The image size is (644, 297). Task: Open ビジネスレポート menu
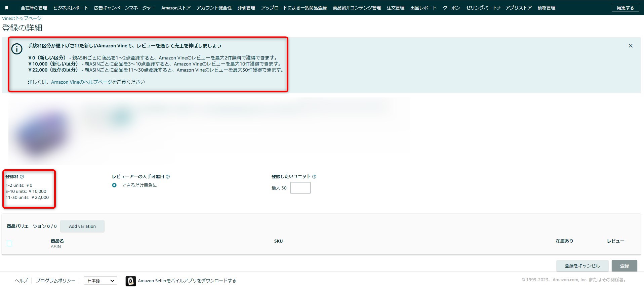pos(71,8)
